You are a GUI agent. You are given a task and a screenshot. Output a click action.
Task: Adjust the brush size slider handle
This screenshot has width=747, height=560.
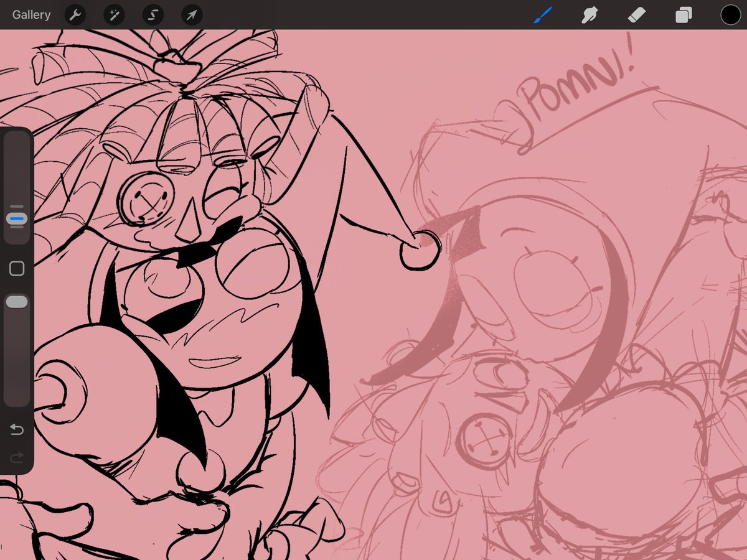(17, 219)
